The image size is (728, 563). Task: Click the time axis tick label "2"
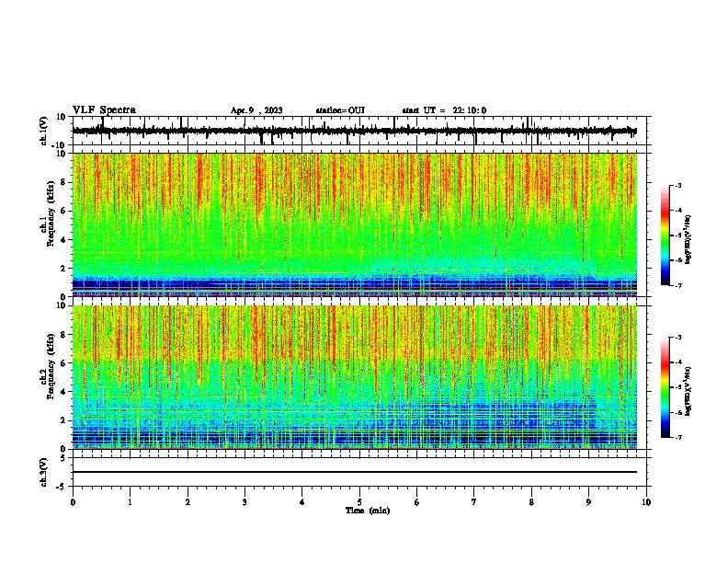(188, 502)
